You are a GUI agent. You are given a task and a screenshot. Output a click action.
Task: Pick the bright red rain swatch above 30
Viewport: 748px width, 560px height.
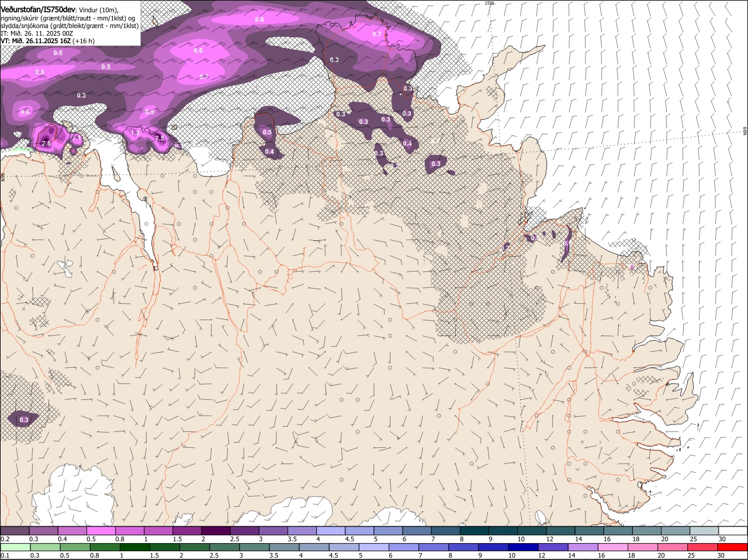(x=733, y=547)
